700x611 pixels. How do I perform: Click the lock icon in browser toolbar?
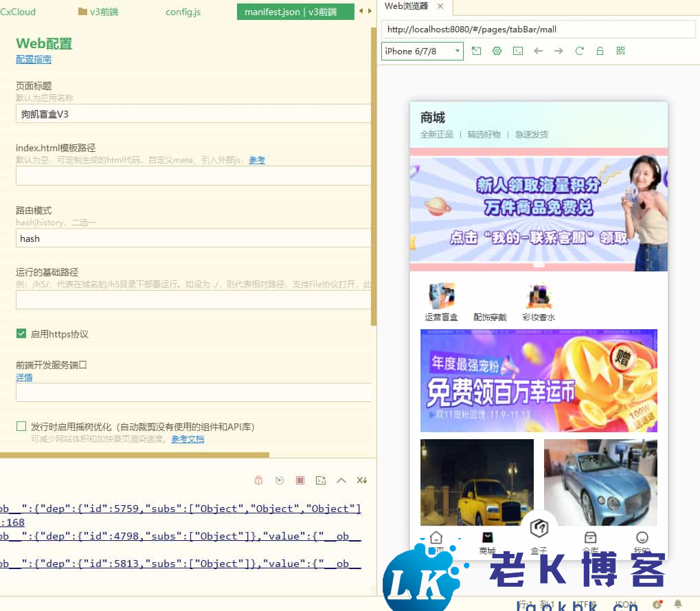coord(600,51)
